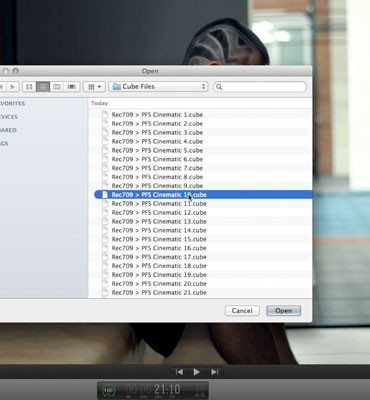Switch to icon view in Open dialog
This screenshot has width=370, height=400.
pos(29,87)
